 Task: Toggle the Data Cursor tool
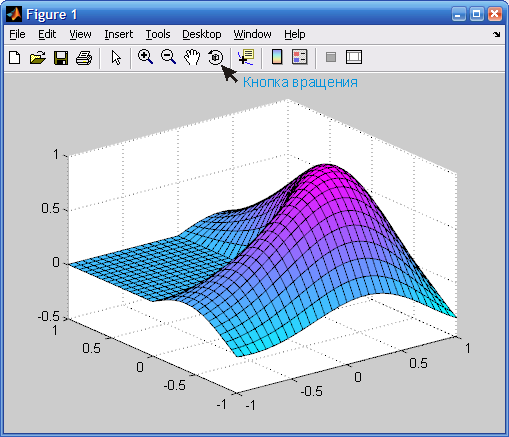click(x=246, y=57)
